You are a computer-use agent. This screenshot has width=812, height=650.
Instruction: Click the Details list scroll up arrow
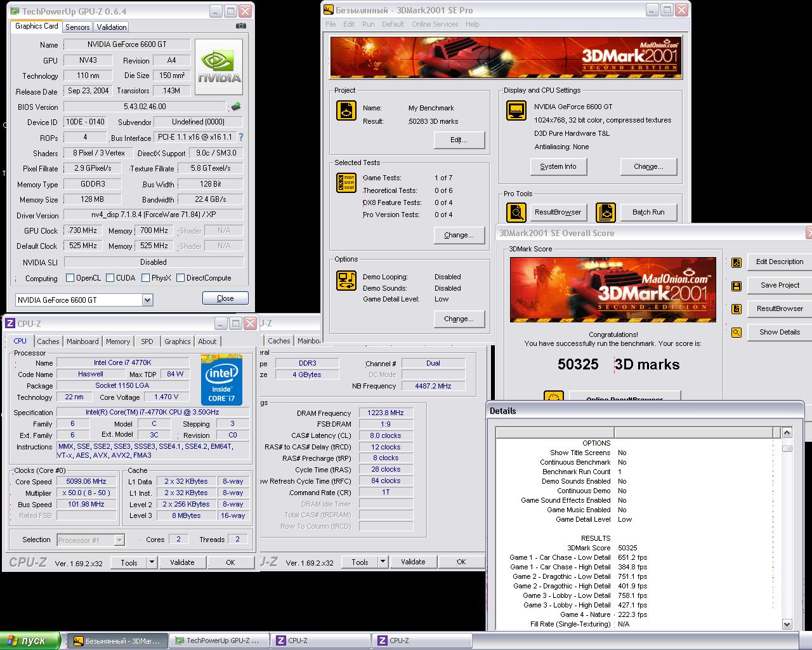pos(787,433)
